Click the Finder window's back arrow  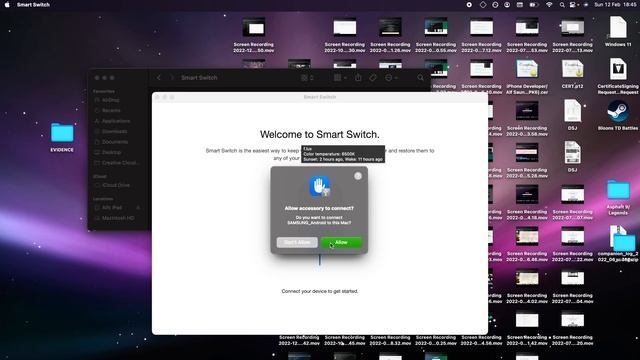point(159,78)
